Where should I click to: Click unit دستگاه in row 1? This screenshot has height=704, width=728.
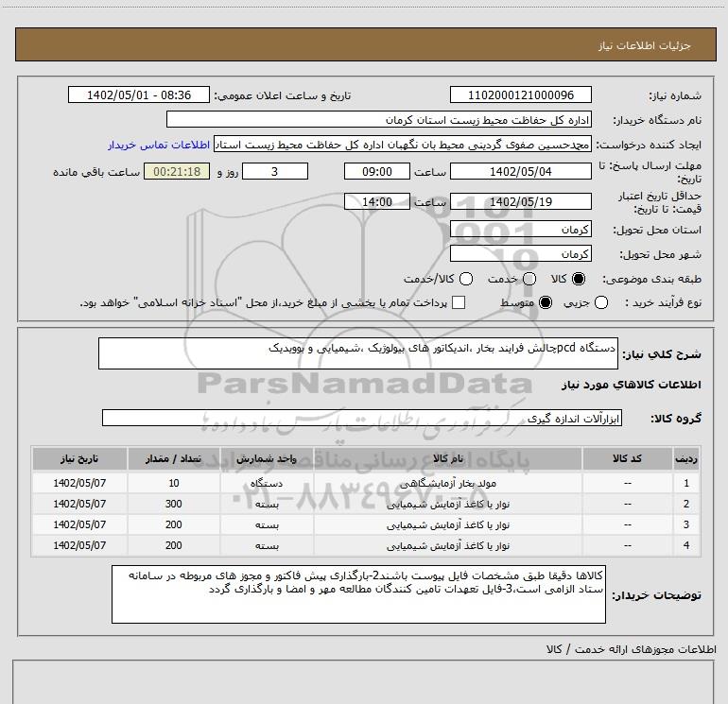[x=267, y=483]
